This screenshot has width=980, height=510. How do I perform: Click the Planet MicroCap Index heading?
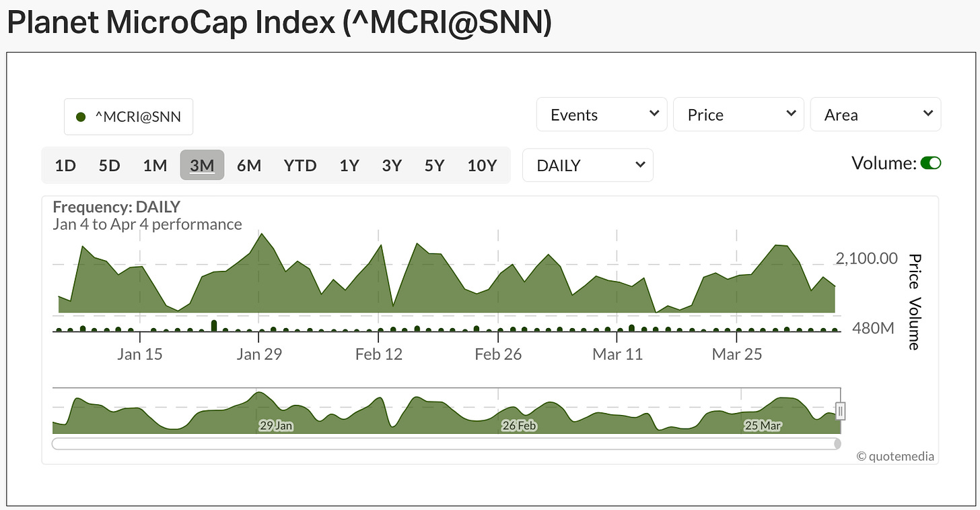(x=279, y=23)
